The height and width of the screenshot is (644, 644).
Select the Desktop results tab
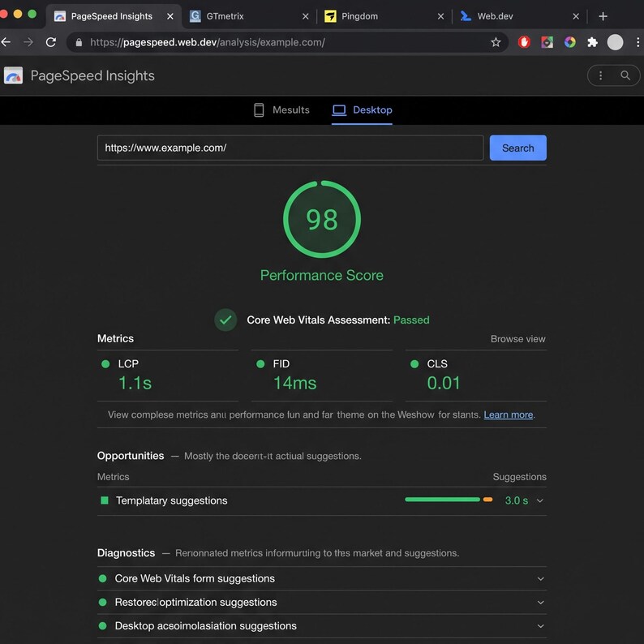pyautogui.click(x=362, y=110)
